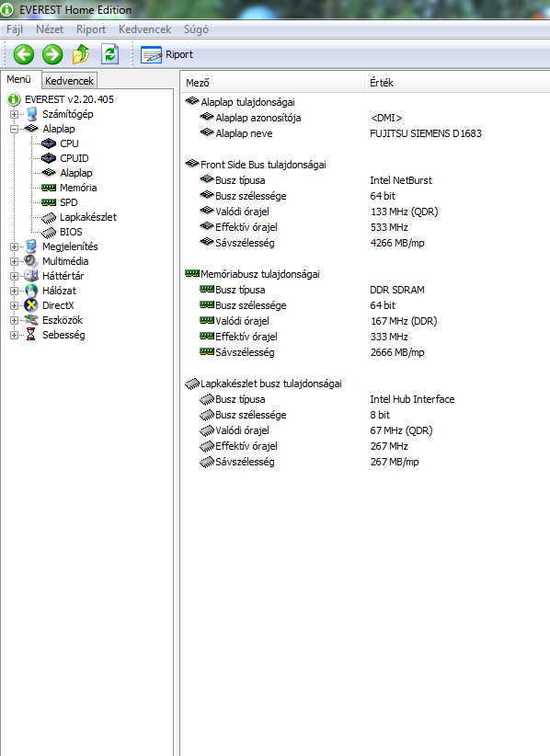Switch to the Menü tab
Screen dimensions: 550x756
18,79
